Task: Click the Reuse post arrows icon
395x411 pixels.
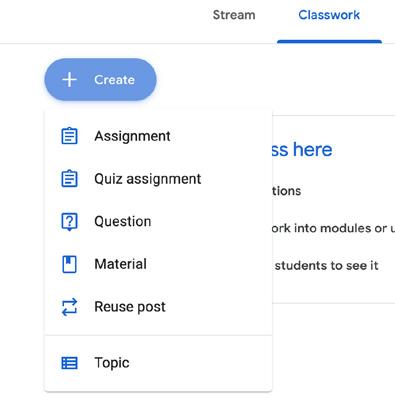Action: click(x=69, y=307)
